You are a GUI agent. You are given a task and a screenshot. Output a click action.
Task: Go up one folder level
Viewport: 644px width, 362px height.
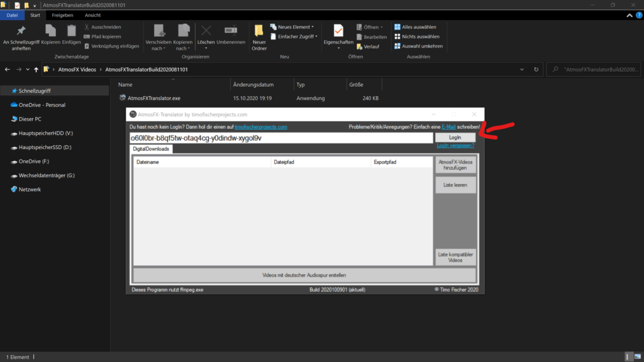pos(36,69)
